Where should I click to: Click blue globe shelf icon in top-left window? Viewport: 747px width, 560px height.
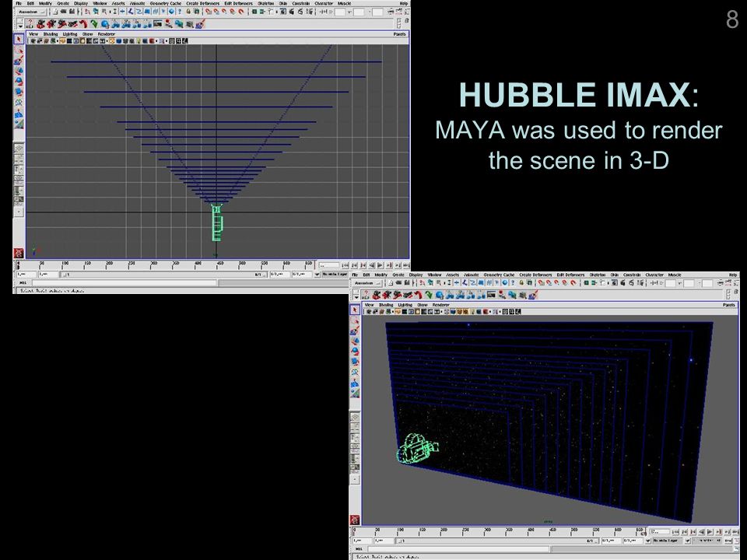pyautogui.click(x=105, y=24)
